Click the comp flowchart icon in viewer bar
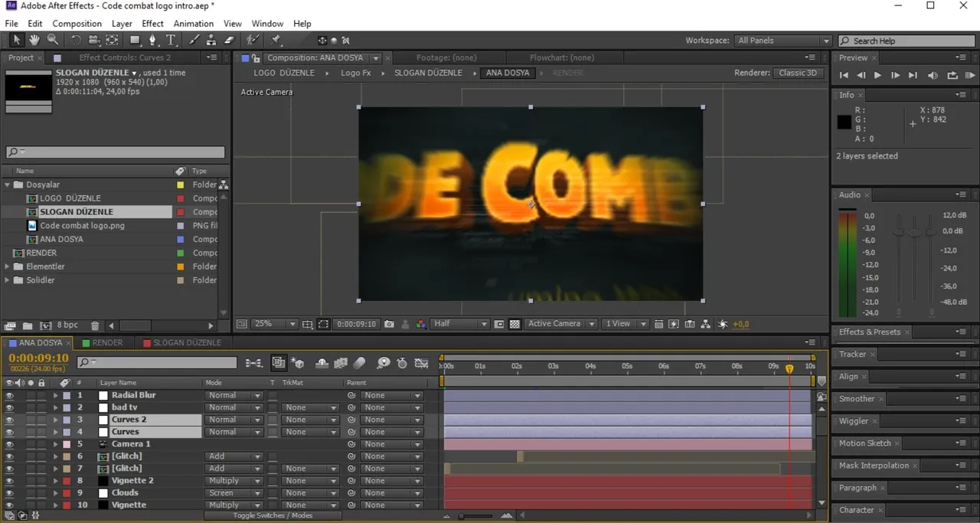 coord(706,324)
